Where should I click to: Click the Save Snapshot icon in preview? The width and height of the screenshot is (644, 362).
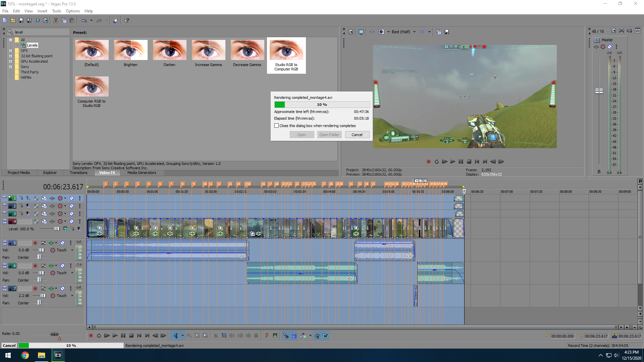pyautogui.click(x=447, y=32)
